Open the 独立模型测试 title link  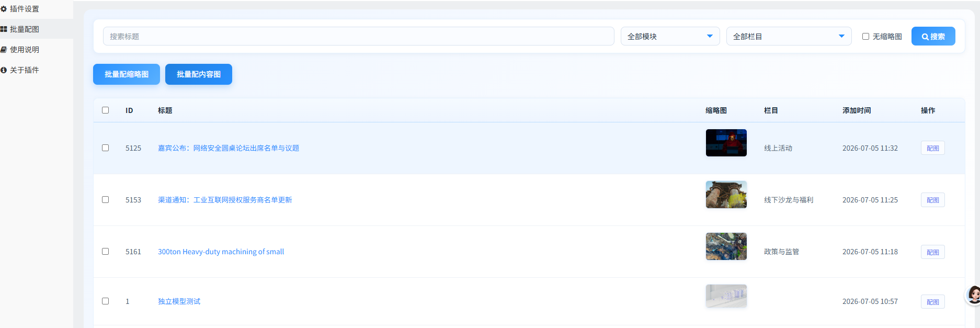(179, 301)
